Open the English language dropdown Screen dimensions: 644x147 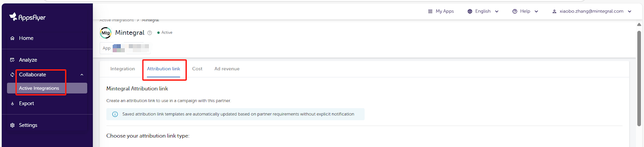coord(483,11)
